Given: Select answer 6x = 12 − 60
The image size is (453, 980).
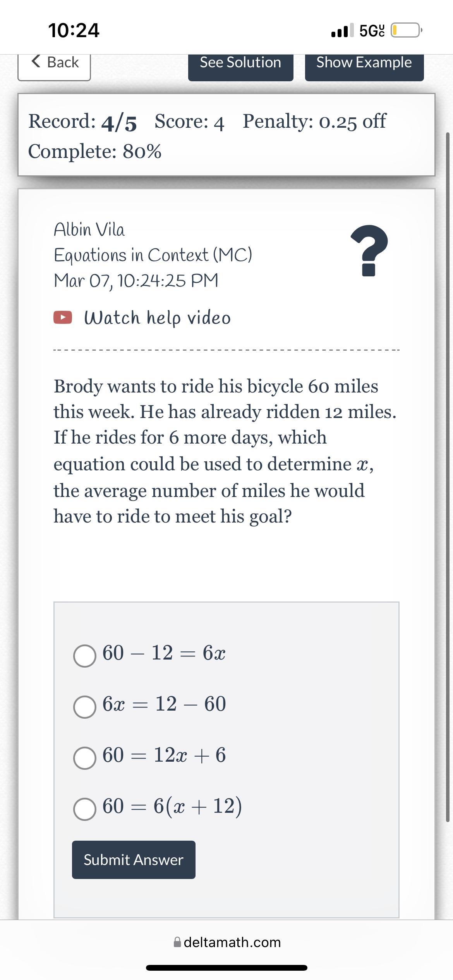Looking at the screenshot, I should 85,707.
